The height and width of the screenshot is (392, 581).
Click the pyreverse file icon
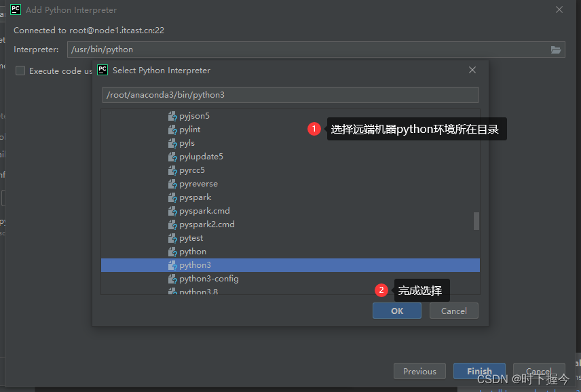click(172, 184)
